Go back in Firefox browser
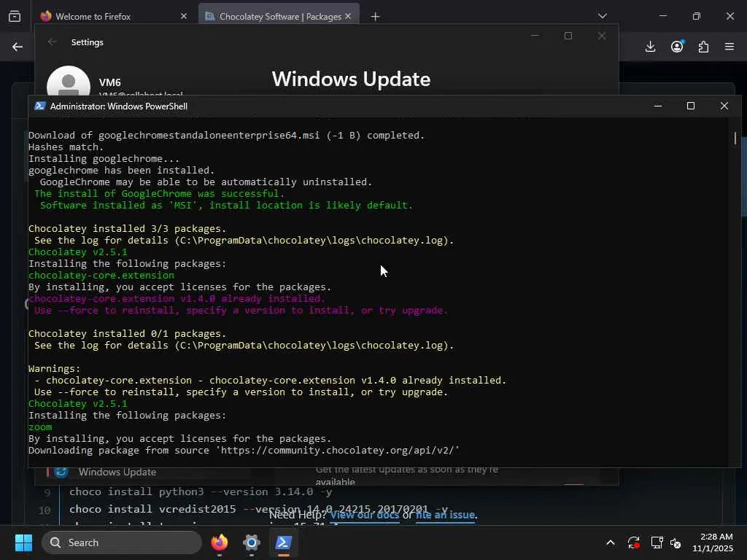 coord(18,47)
